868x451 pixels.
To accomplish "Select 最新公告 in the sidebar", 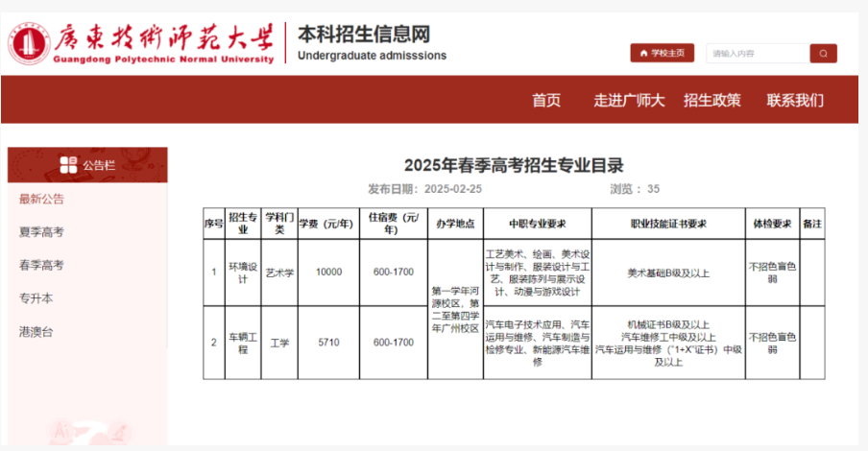I will (42, 200).
